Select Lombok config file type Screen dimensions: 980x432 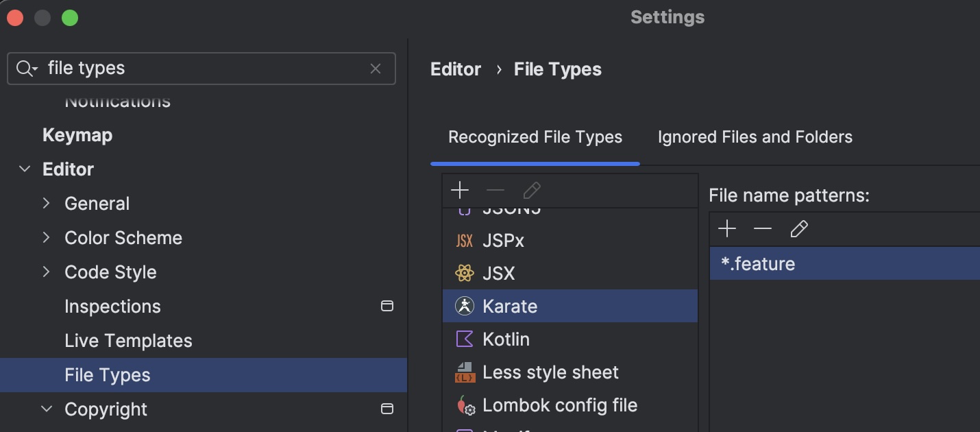(x=570, y=405)
